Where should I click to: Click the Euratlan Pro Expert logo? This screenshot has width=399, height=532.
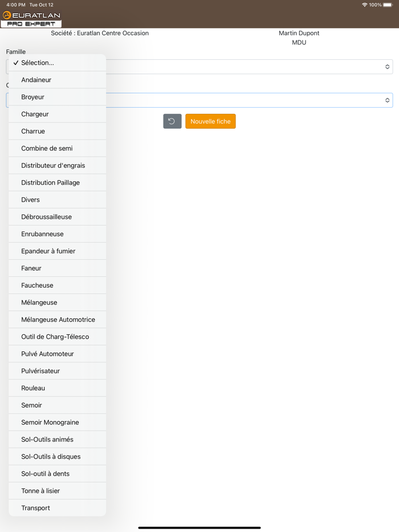point(31,19)
